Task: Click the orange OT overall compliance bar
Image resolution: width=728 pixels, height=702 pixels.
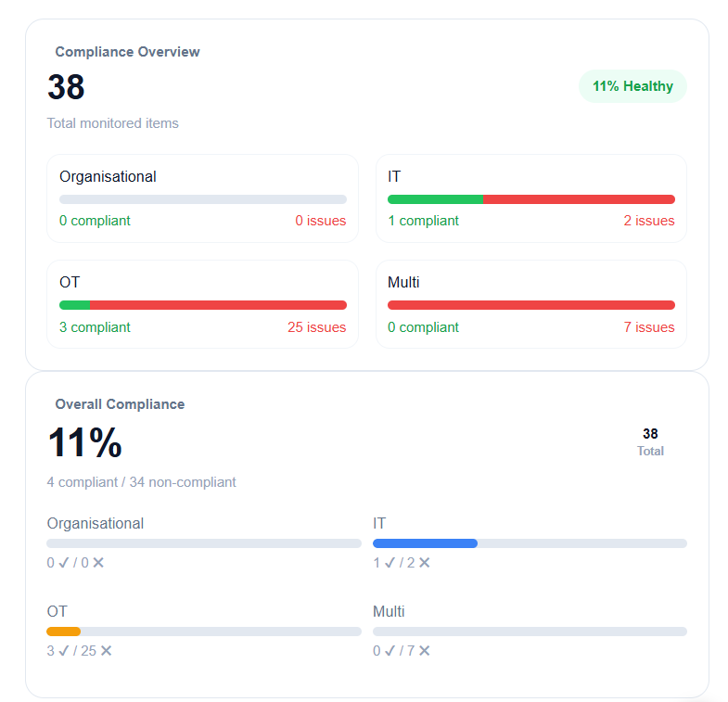Action: pyautogui.click(x=64, y=632)
